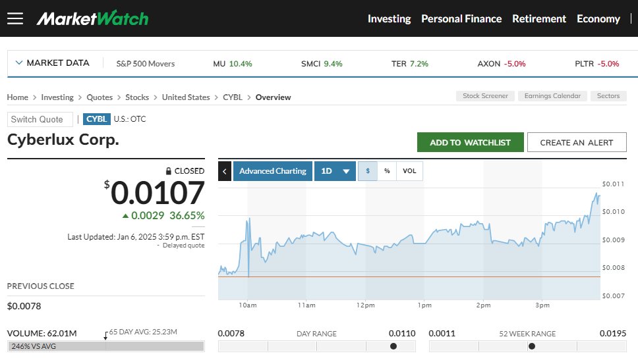Open MU 10.4% mover

tap(233, 64)
